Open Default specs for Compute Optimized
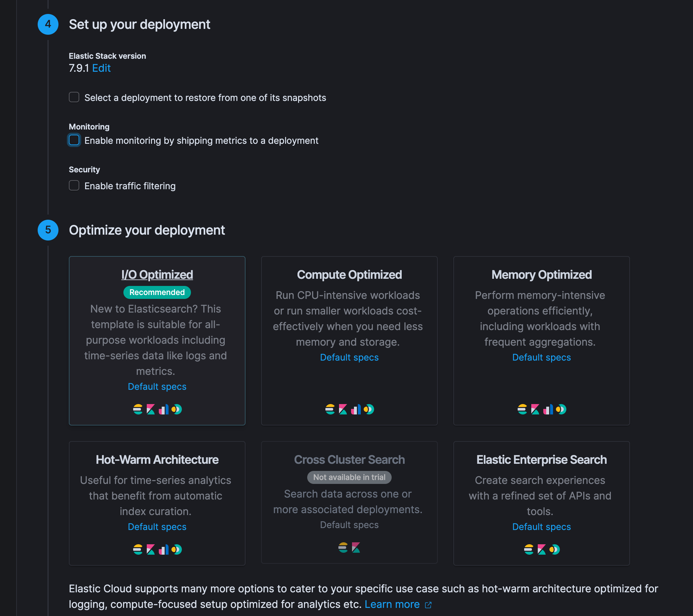693x616 pixels. pyautogui.click(x=349, y=357)
